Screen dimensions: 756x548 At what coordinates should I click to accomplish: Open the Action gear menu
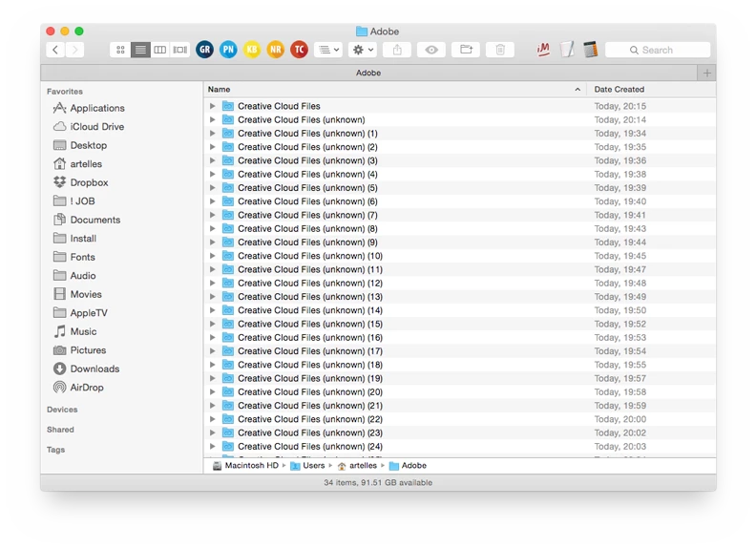click(363, 50)
